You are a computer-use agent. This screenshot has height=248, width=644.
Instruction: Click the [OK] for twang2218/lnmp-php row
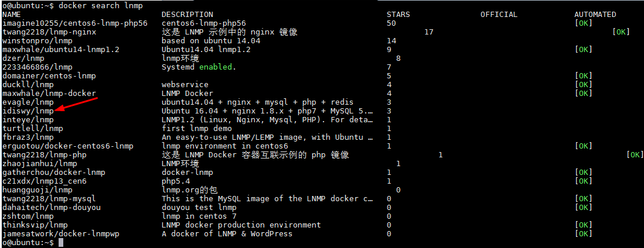tap(635, 155)
